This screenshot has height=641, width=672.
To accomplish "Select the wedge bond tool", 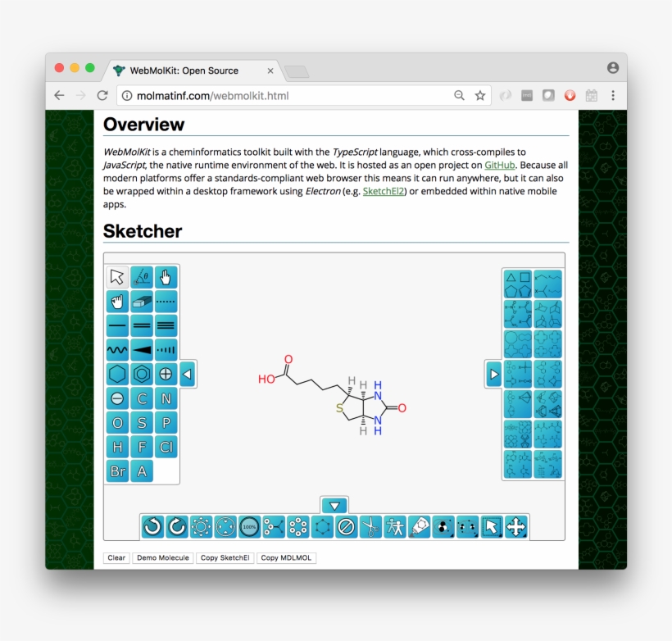I will click(x=140, y=350).
